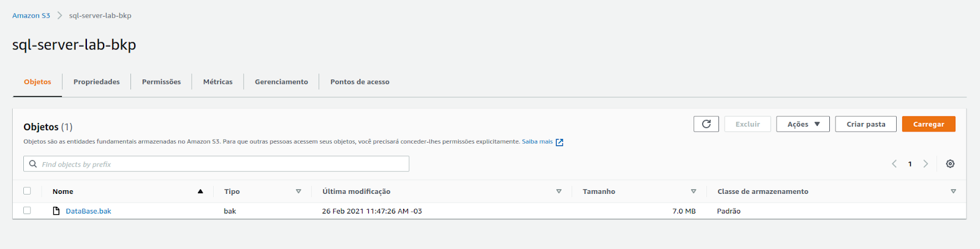Open the Ações dropdown menu
980x249 pixels.
click(803, 124)
